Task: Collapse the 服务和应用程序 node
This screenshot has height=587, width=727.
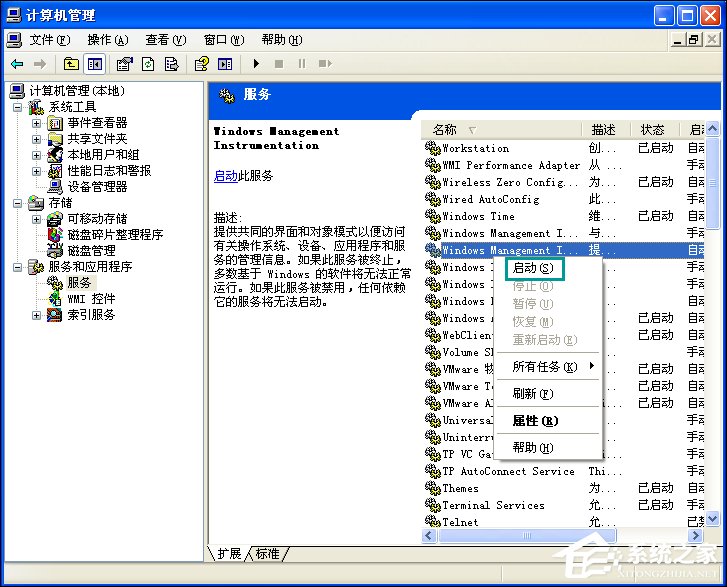Action: [17, 267]
